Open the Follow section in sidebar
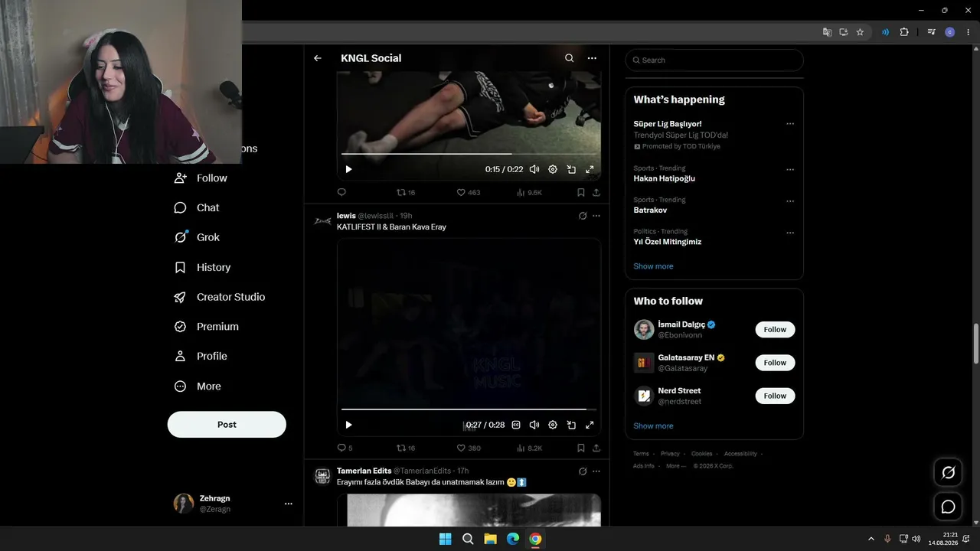 (x=201, y=178)
